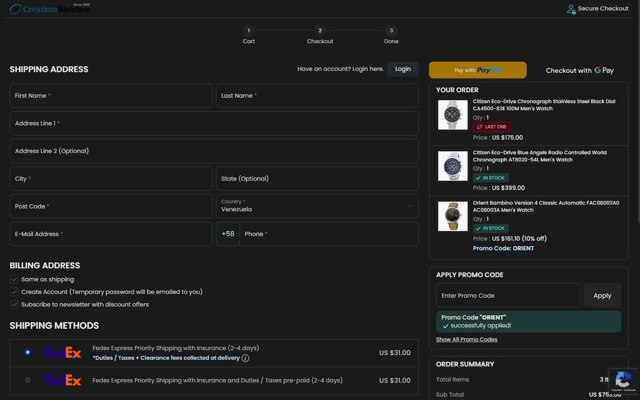Pay with PayPal button

pos(478,70)
